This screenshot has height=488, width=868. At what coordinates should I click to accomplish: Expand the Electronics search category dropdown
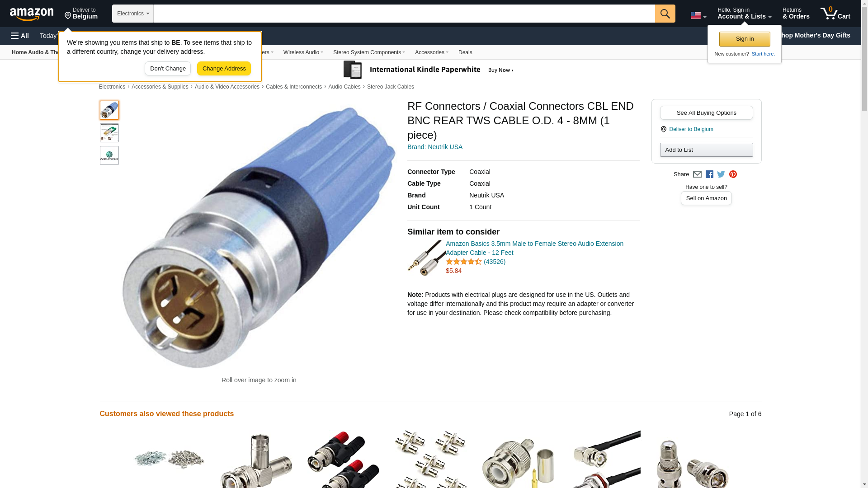click(133, 14)
